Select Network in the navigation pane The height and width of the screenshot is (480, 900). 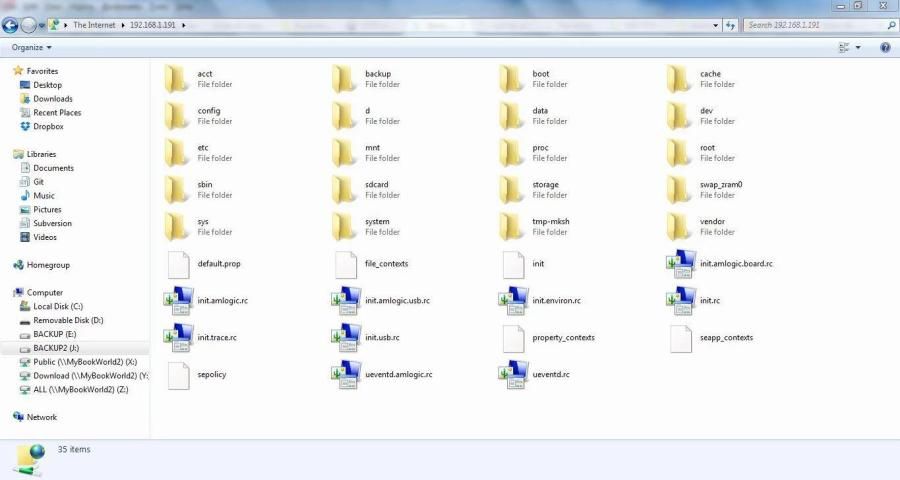tap(41, 417)
